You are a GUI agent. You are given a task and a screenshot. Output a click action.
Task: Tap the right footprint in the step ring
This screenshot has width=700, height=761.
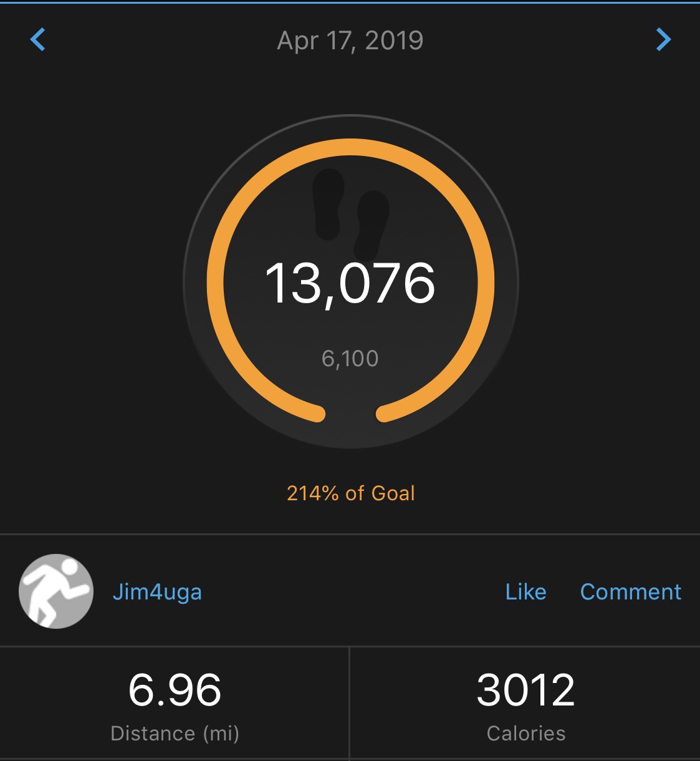click(x=372, y=225)
